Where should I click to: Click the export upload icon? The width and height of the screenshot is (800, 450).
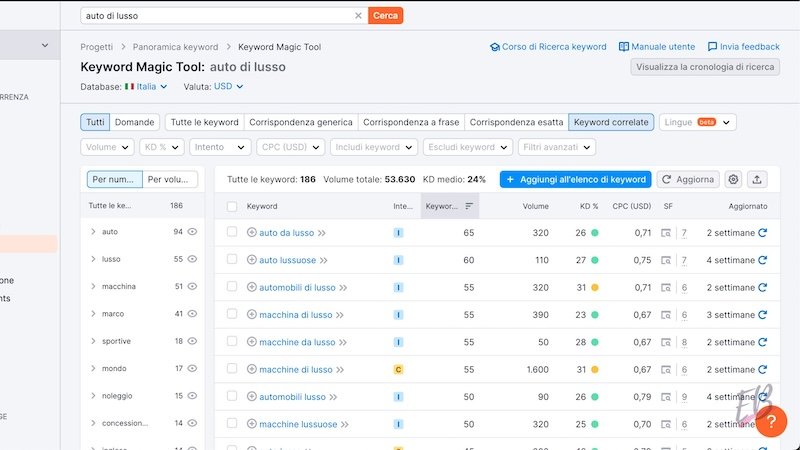[x=757, y=180]
